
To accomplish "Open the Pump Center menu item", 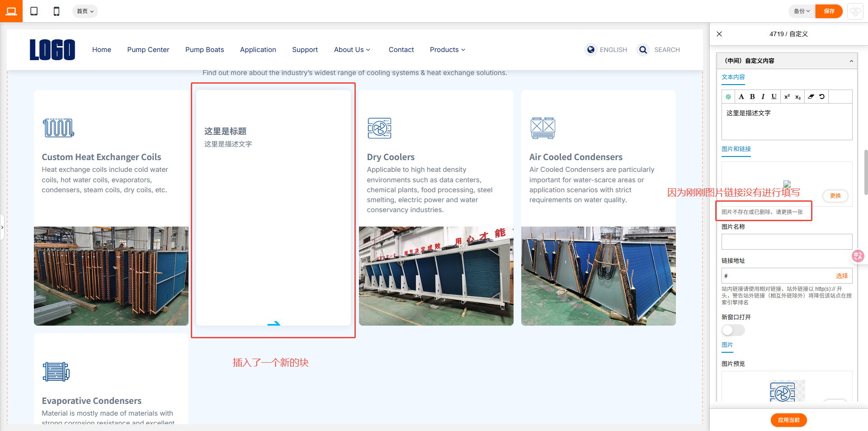I will (x=148, y=50).
